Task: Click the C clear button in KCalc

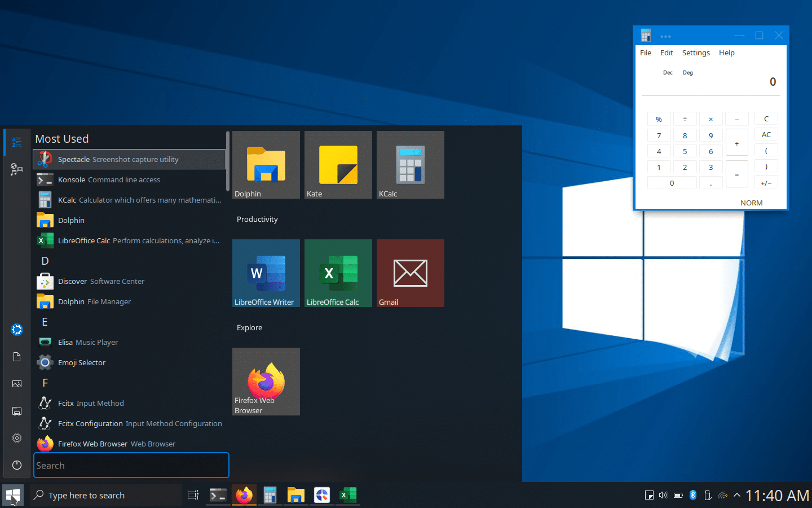Action: pos(766,119)
